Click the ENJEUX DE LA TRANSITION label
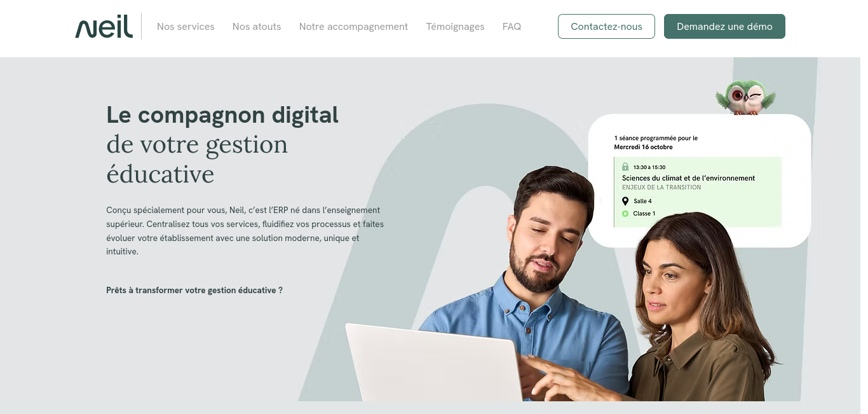This screenshot has width=868, height=414. click(x=661, y=188)
